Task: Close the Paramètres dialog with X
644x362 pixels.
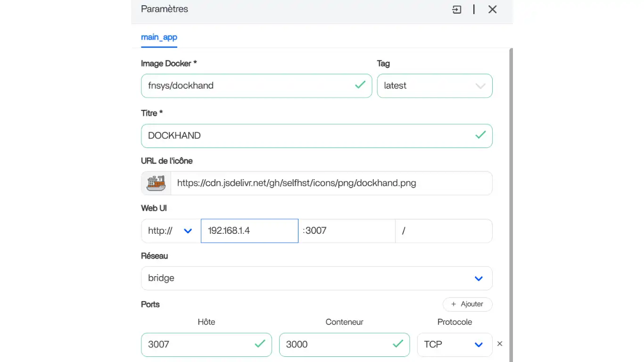Action: pyautogui.click(x=493, y=9)
